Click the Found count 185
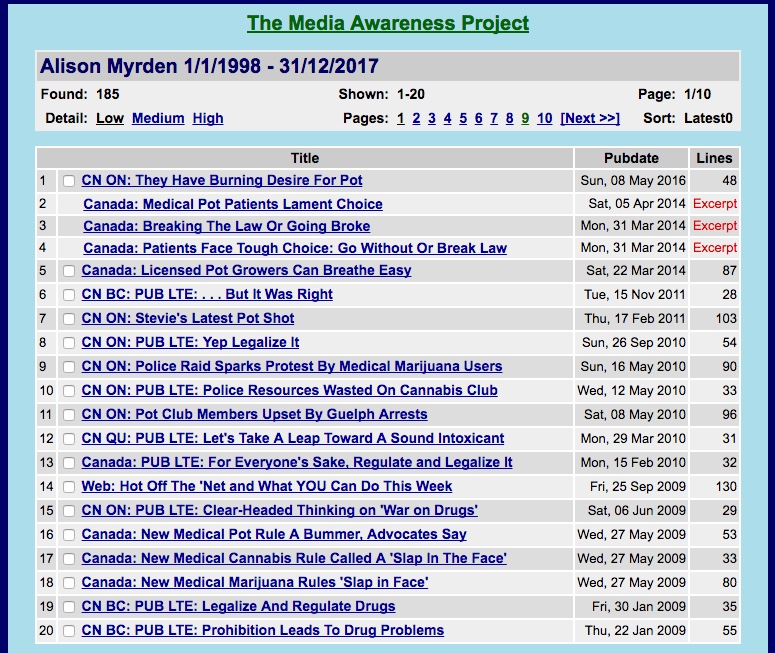The image size is (775, 653). pyautogui.click(x=108, y=94)
